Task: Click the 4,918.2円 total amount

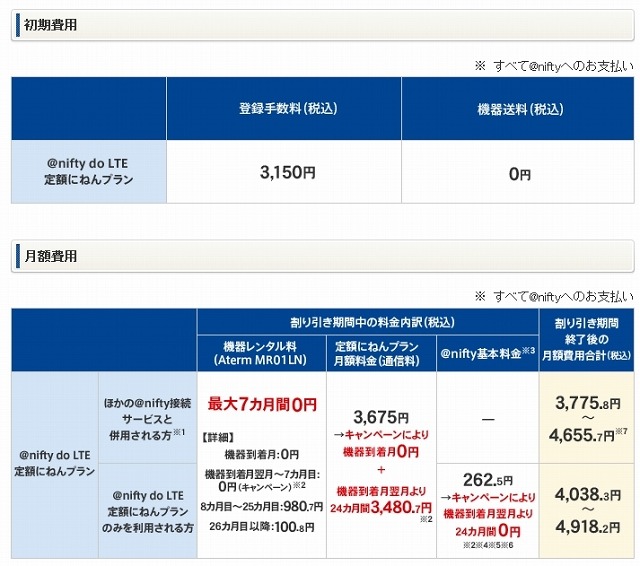Action: [588, 527]
